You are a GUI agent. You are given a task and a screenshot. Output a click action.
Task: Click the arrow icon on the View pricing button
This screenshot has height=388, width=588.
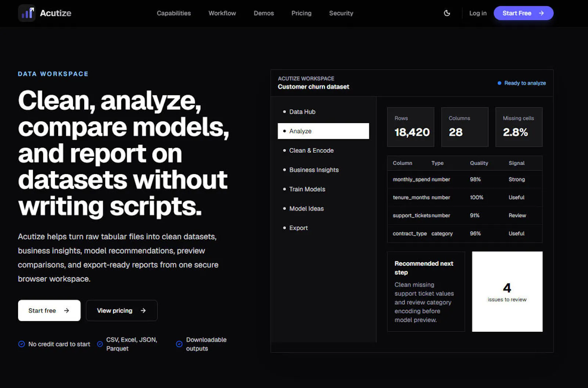[x=143, y=311]
